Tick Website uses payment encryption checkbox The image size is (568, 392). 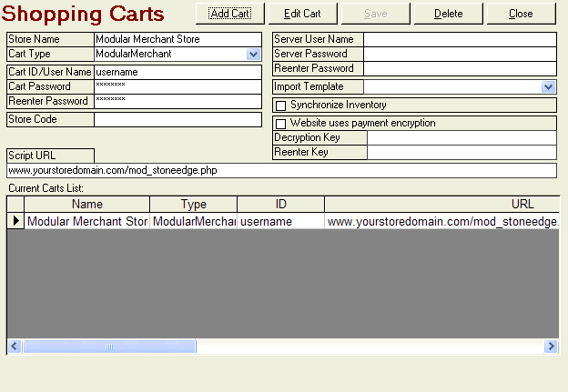click(280, 124)
